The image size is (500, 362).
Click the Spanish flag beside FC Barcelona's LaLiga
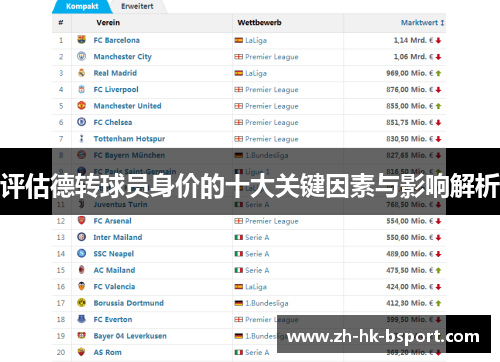click(239, 40)
